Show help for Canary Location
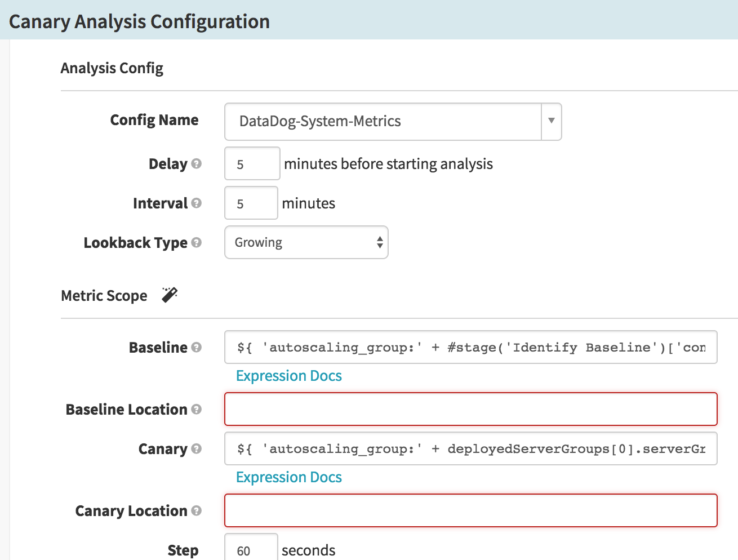The width and height of the screenshot is (738, 560). click(x=196, y=511)
